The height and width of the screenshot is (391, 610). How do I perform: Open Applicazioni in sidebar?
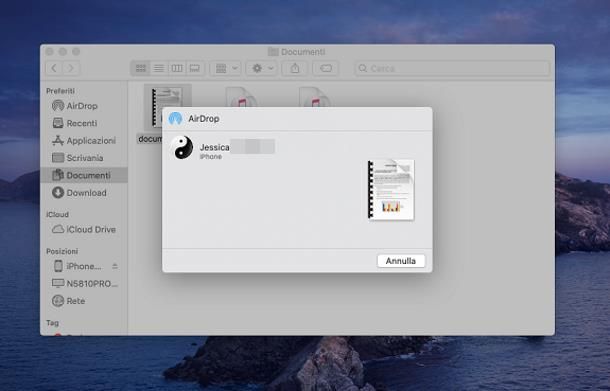coord(84,140)
